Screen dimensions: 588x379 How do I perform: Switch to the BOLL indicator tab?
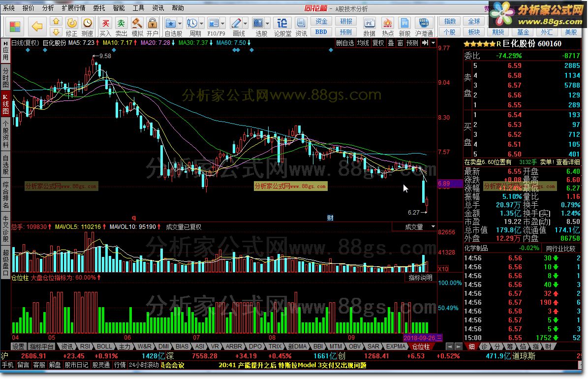(104, 347)
